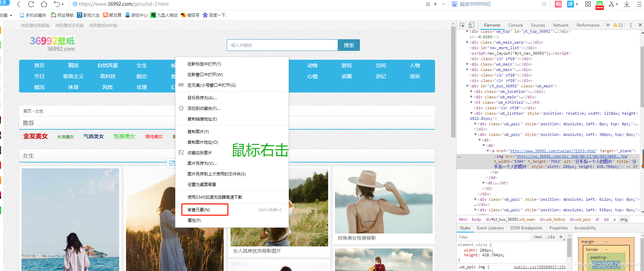644x271 pixels.
Task: Click the 输入关键词 keyword search field
Action: (282, 45)
